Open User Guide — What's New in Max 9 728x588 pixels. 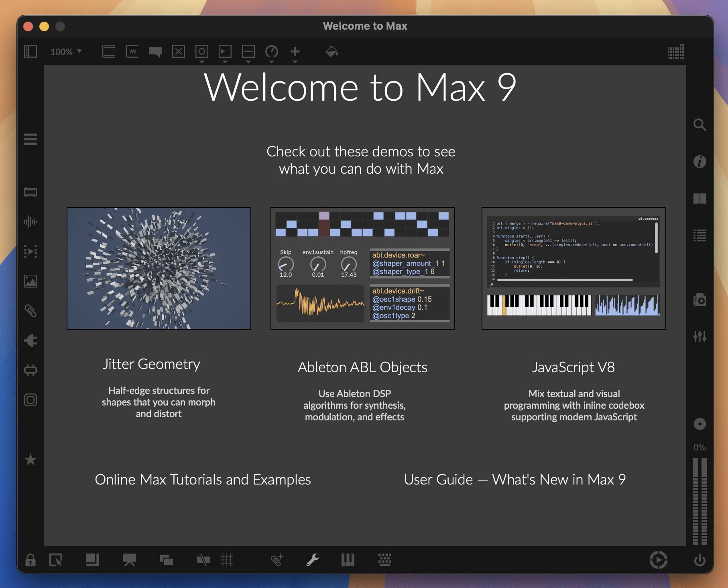coord(515,480)
